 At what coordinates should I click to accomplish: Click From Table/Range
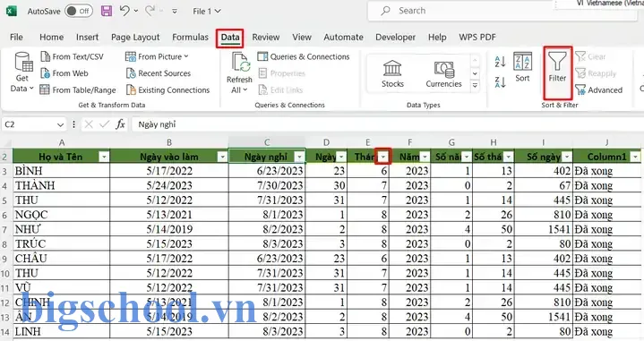coord(78,90)
